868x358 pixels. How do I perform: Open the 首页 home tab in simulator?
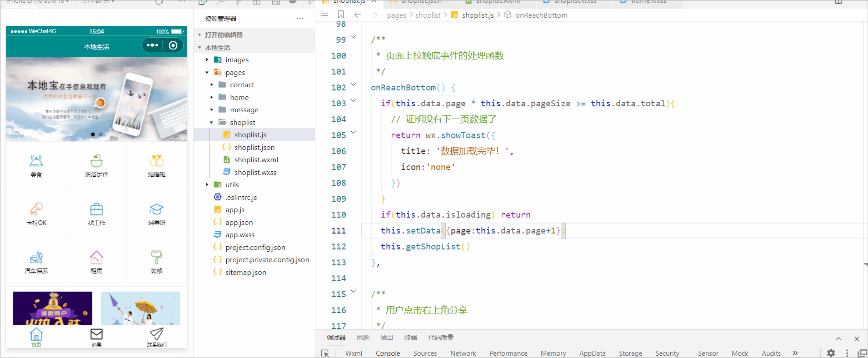[36, 338]
